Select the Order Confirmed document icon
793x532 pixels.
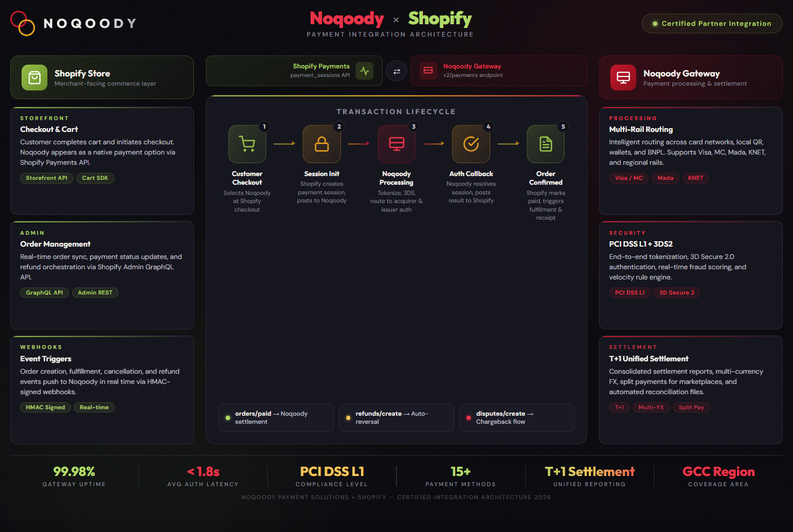click(x=546, y=144)
